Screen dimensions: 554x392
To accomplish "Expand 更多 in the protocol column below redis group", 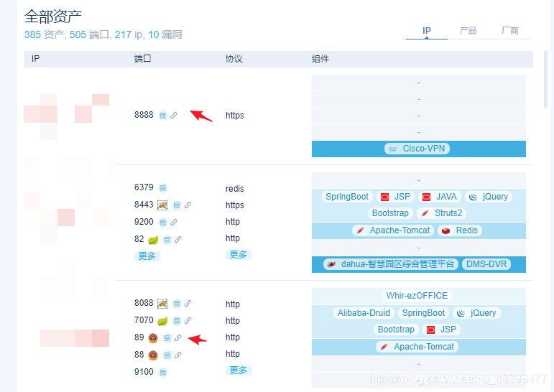I will pyautogui.click(x=238, y=255).
